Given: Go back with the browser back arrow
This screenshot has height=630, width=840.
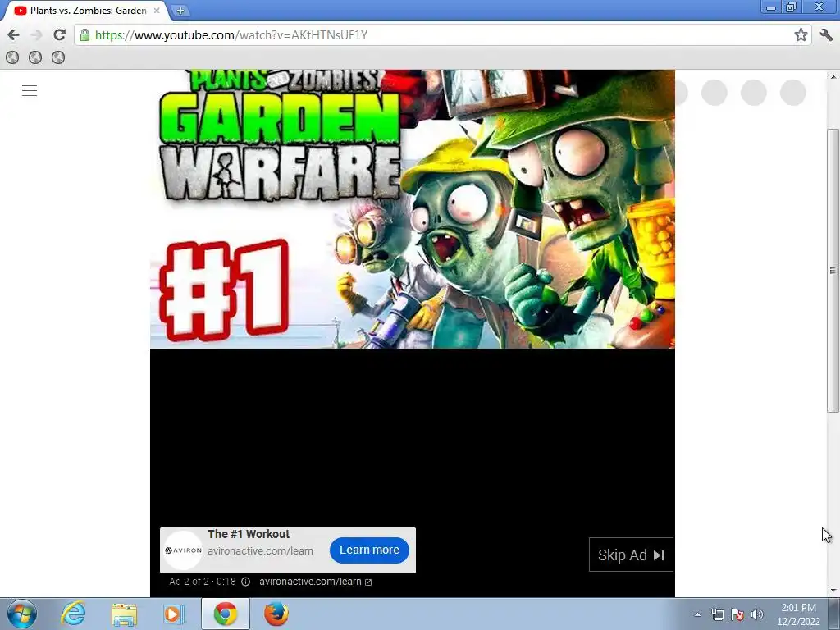Looking at the screenshot, I should click(13, 34).
